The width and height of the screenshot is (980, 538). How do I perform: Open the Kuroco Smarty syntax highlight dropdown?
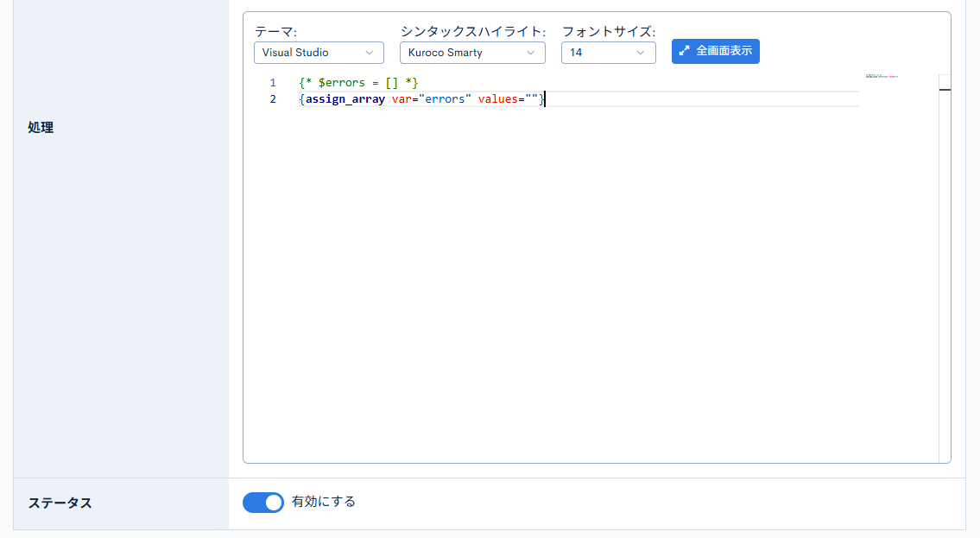pyautogui.click(x=472, y=53)
